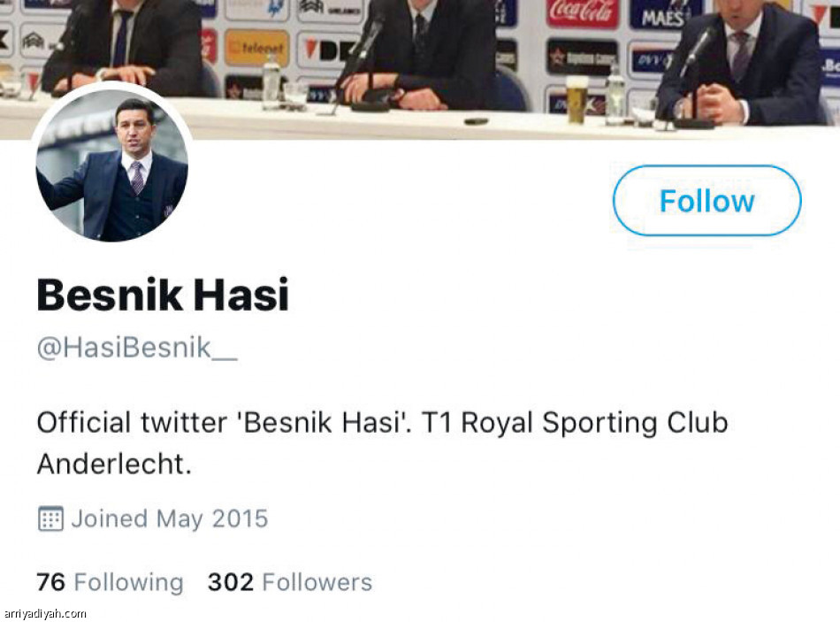Click the MAES logo in header banner
The image size is (840, 622).
click(x=663, y=15)
